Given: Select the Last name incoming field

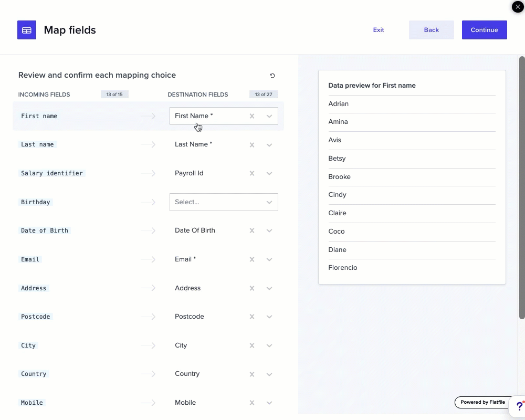Looking at the screenshot, I should pos(37,144).
